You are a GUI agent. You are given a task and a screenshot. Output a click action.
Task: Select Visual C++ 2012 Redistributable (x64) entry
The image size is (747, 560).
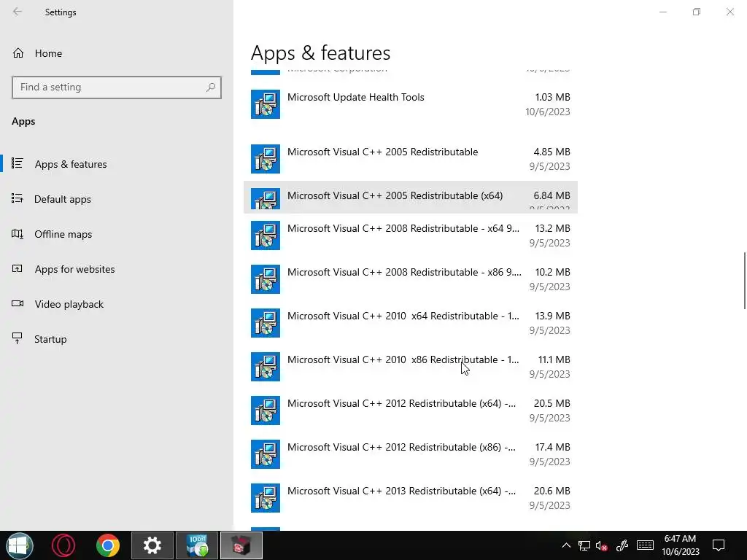(410, 411)
